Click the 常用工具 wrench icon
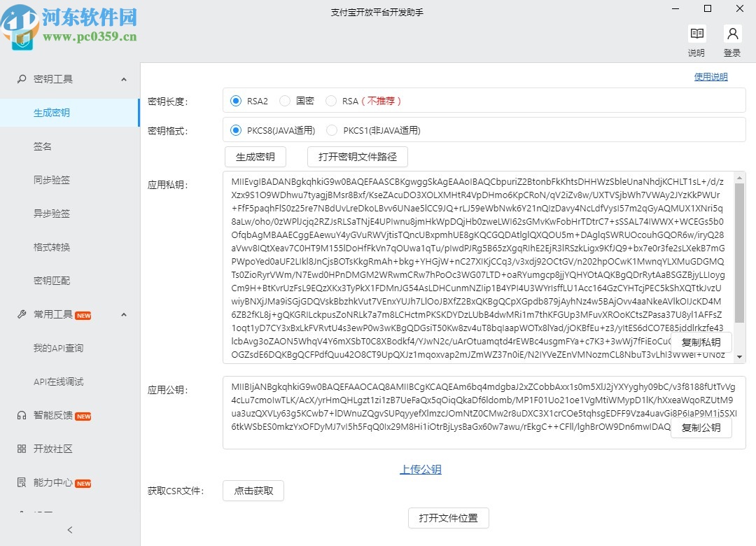The image size is (756, 546). point(22,314)
